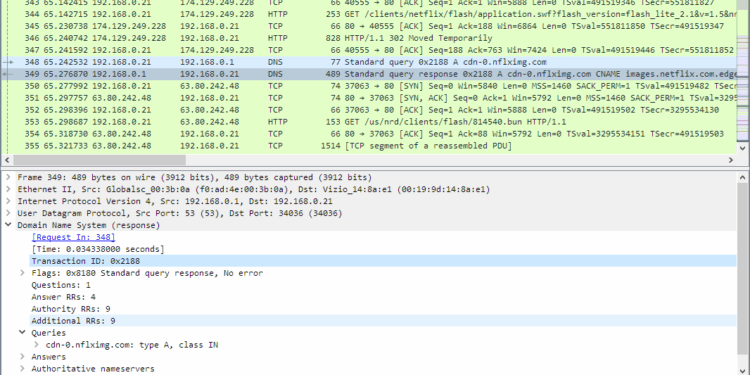
Task: Click packet list vertical scroll down arrow
Action: coord(743,148)
